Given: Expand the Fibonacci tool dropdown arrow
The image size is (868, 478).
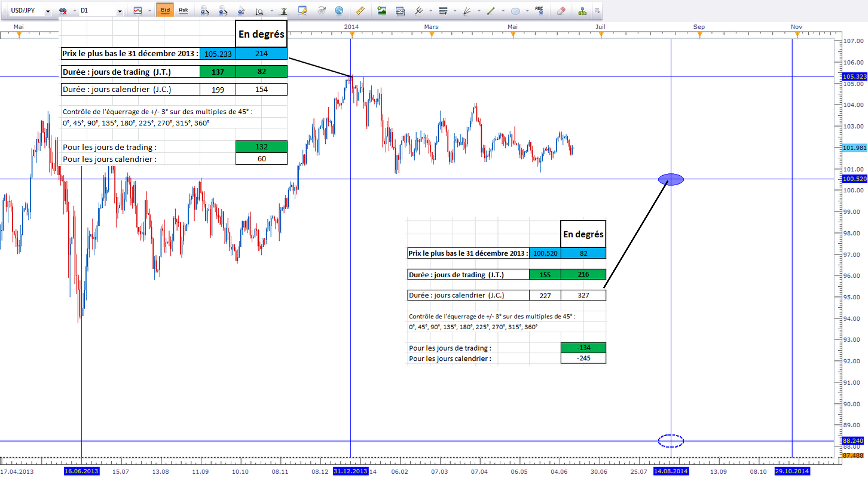Looking at the screenshot, I should 454,11.
